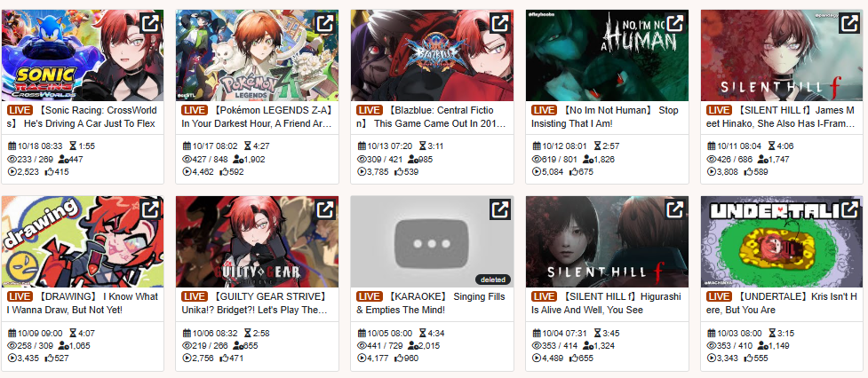This screenshot has height=378, width=868.
Task: Click Blazblue: Central Fiction stream title
Action: [x=431, y=117]
